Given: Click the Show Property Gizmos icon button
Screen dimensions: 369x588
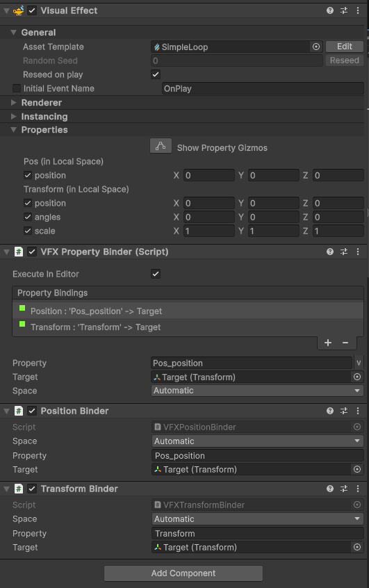Looking at the screenshot, I should tap(161, 146).
